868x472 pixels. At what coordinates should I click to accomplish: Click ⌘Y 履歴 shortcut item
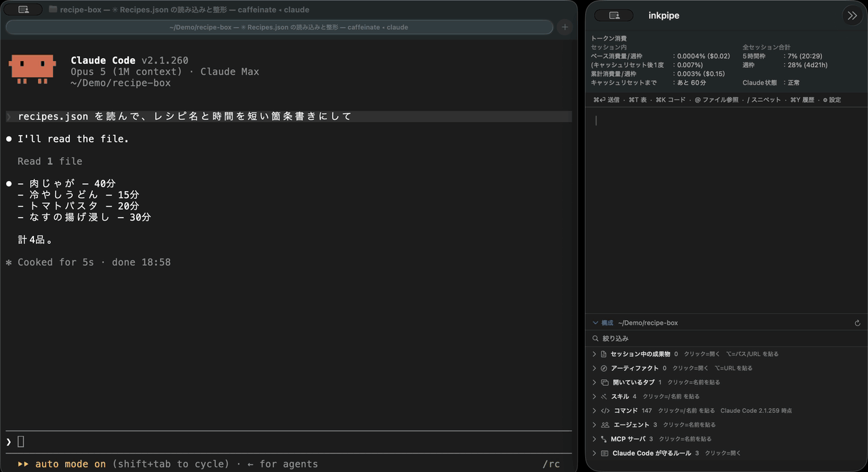[x=802, y=100]
